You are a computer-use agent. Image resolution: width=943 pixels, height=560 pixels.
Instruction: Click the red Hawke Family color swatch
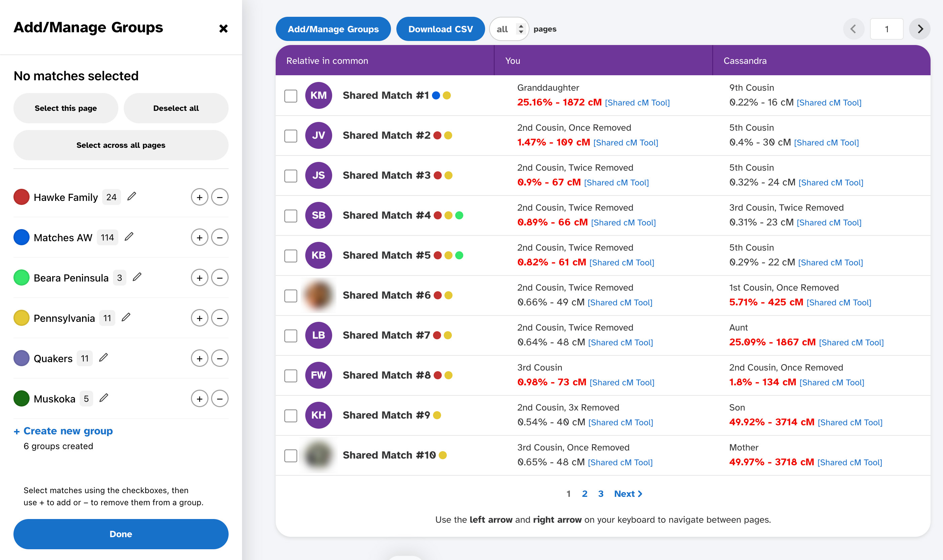(22, 197)
